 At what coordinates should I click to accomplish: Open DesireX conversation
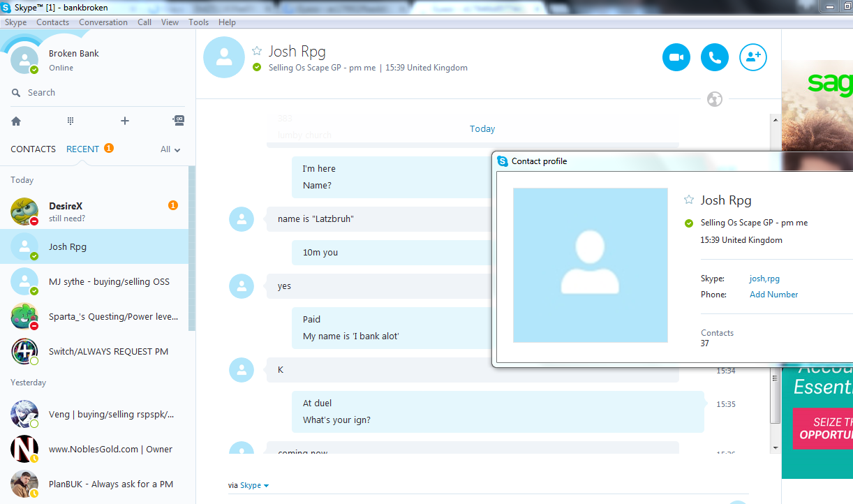tap(94, 212)
